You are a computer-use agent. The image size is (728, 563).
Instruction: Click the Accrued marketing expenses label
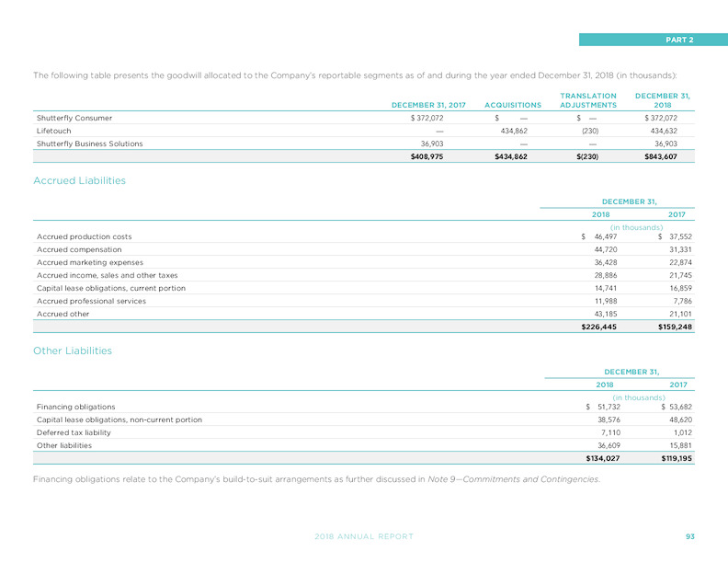coord(90,262)
